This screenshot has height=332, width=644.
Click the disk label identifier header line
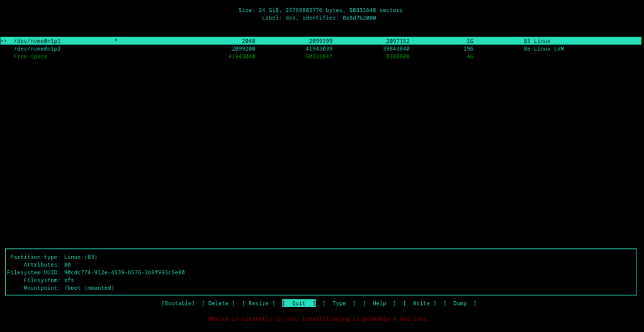[319, 18]
